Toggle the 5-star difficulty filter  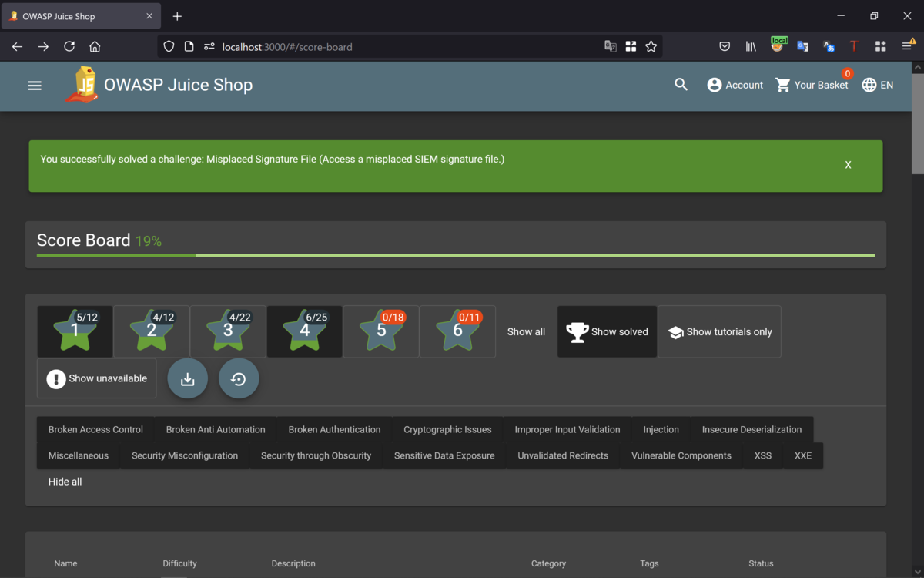pos(381,331)
